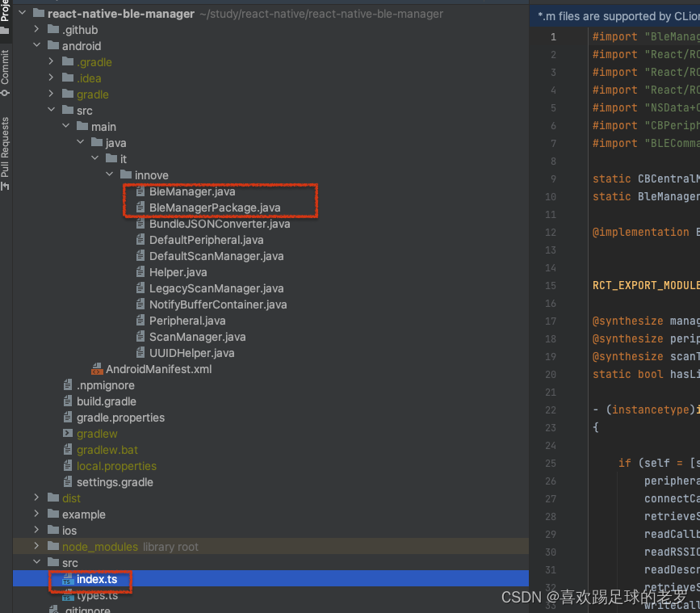This screenshot has height=613, width=700.
Task: Click the node_modules folder icon
Action: (x=53, y=546)
